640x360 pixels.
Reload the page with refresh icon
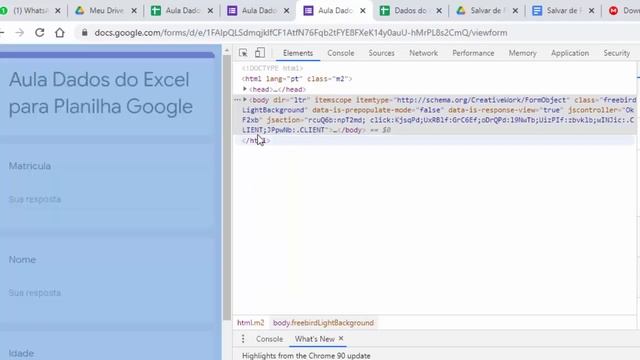tap(40, 33)
